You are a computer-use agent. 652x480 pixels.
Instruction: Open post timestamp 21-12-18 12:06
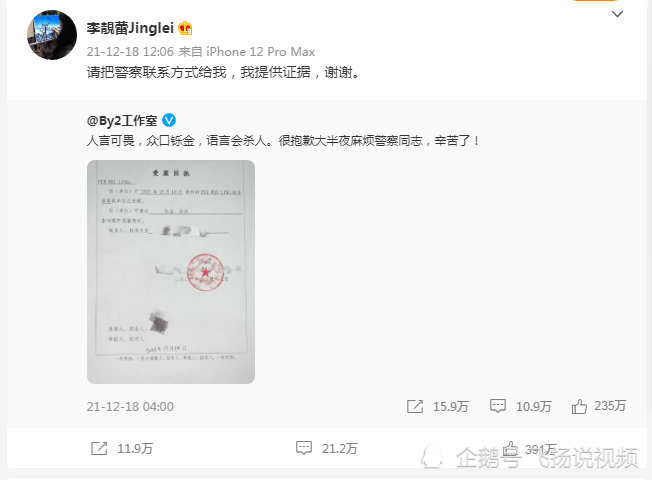point(130,52)
